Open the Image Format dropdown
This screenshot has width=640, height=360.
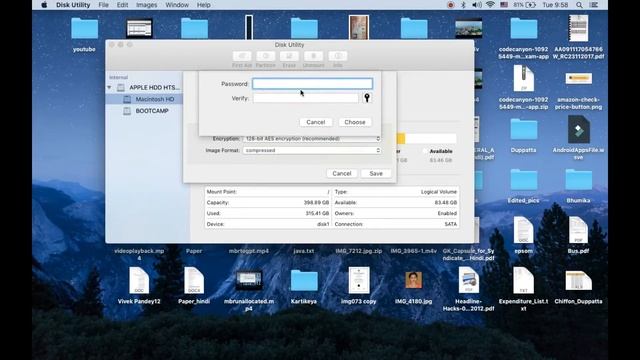(x=312, y=150)
